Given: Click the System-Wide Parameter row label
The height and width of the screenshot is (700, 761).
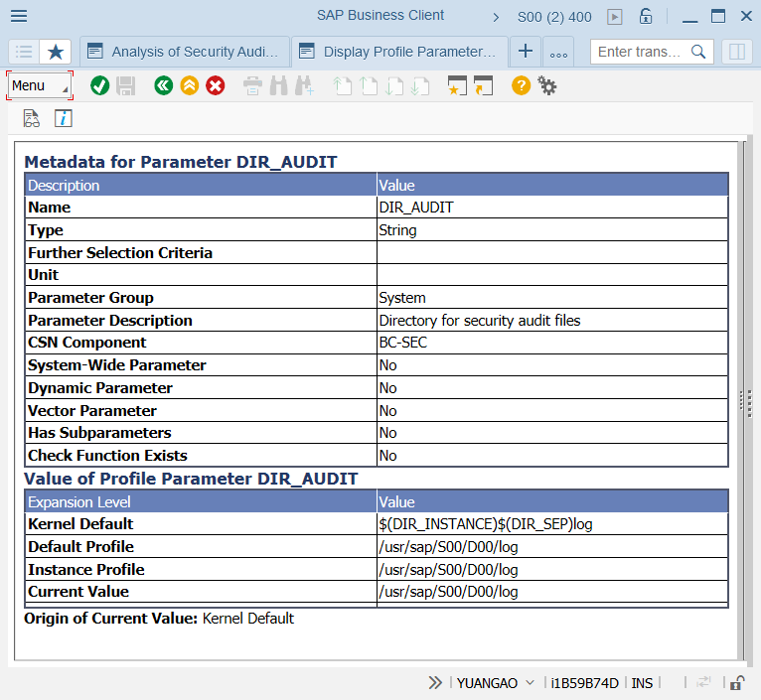Looking at the screenshot, I should click(117, 365).
